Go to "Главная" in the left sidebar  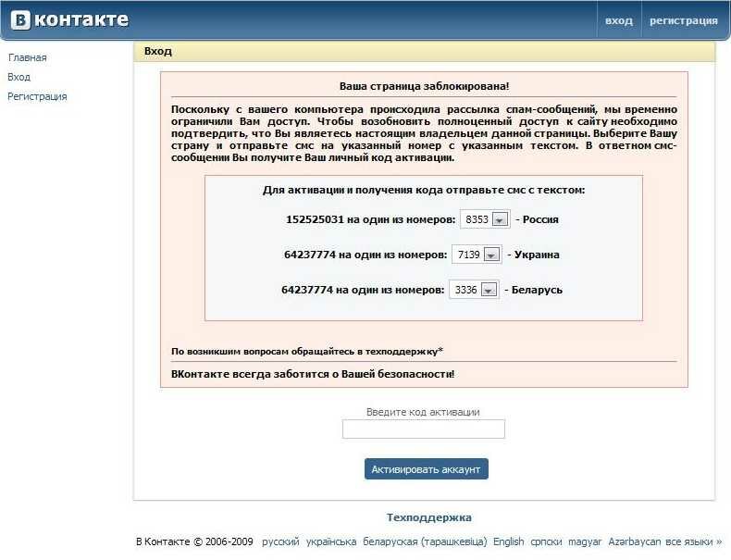(x=27, y=57)
